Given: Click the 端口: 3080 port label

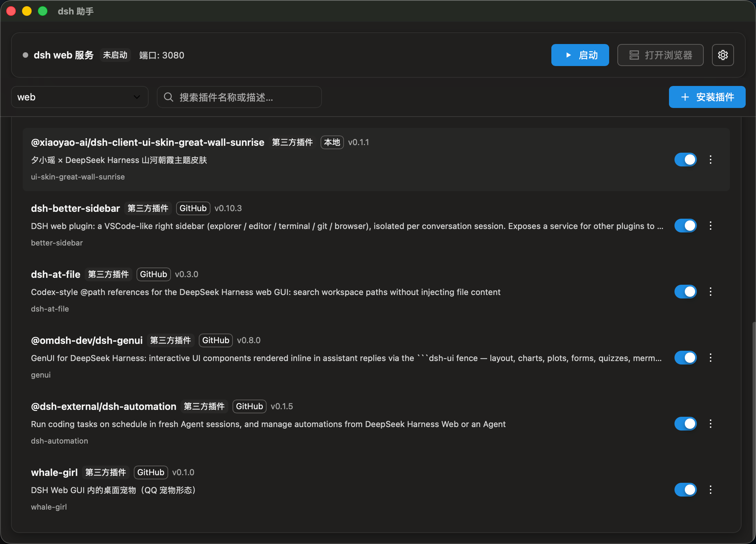Looking at the screenshot, I should [162, 55].
